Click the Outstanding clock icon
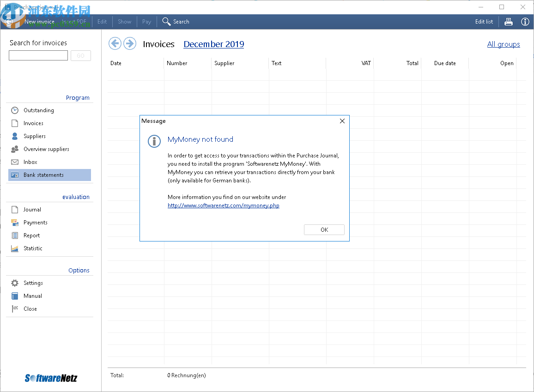The height and width of the screenshot is (392, 534). (15, 110)
